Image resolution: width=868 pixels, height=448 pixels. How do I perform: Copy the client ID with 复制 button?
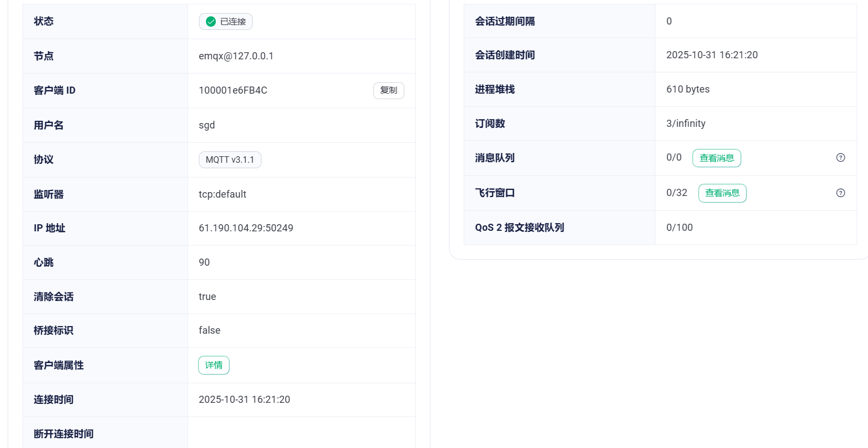(x=388, y=90)
